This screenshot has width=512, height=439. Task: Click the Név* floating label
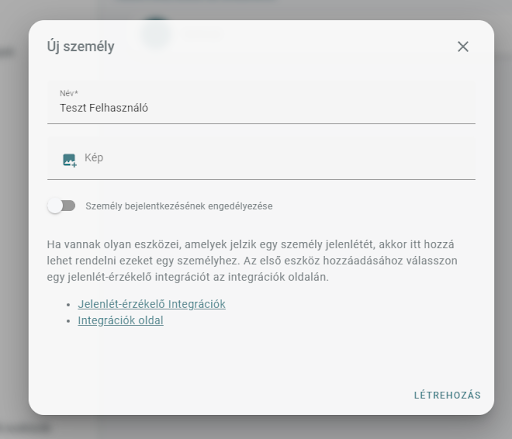tap(69, 93)
